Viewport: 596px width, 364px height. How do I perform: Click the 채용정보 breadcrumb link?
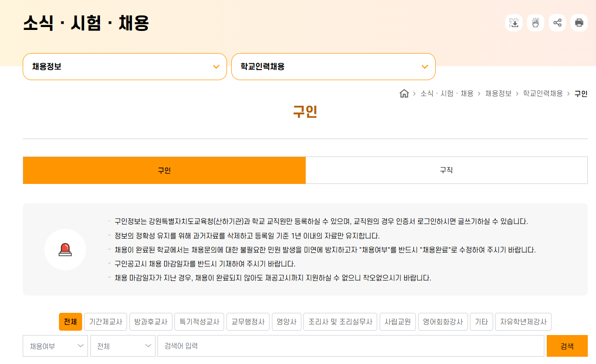click(x=499, y=94)
